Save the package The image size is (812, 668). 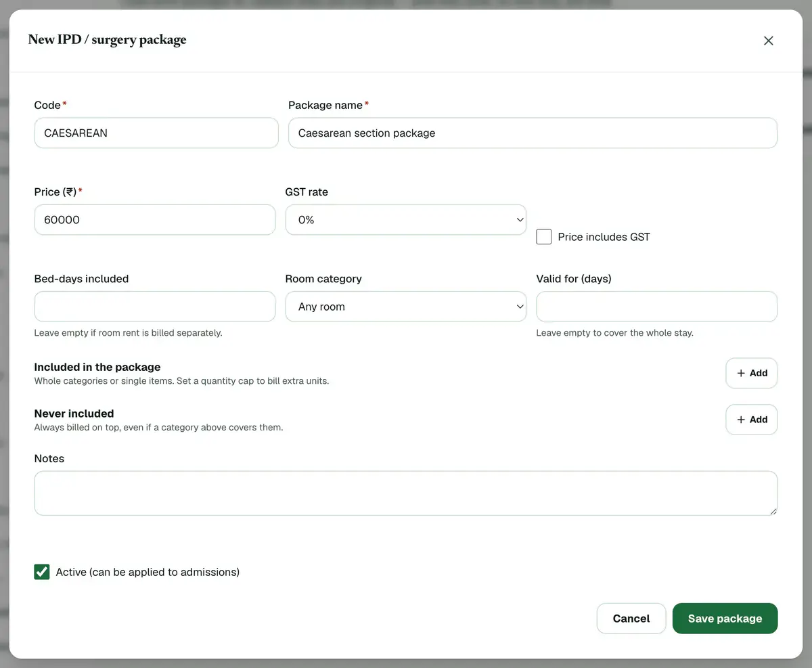point(725,619)
